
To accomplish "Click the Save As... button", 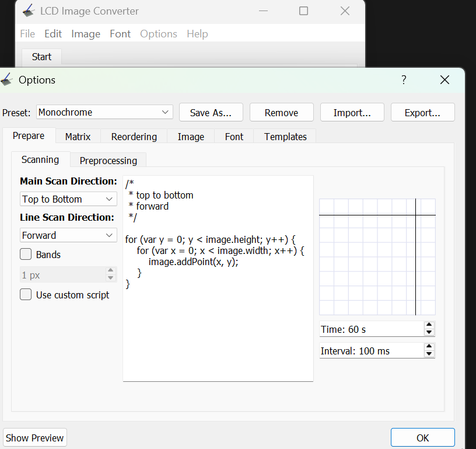I will click(211, 113).
